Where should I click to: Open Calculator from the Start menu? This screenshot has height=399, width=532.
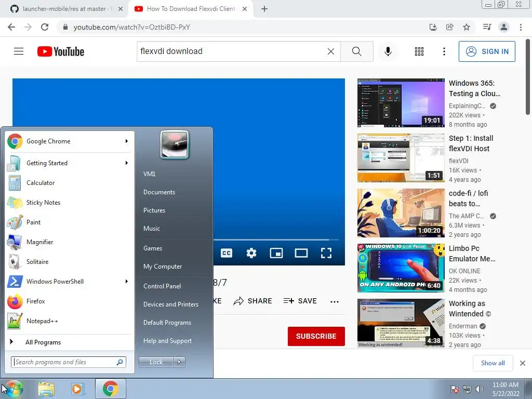pos(69,183)
